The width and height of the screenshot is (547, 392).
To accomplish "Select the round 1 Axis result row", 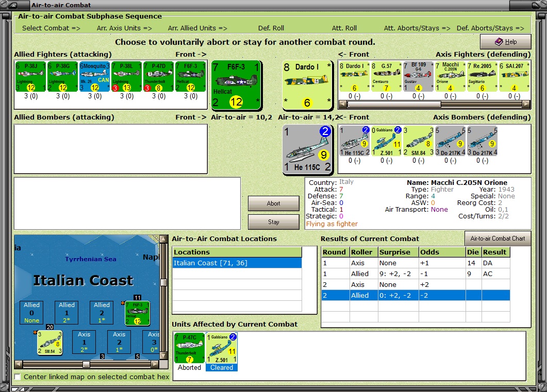I will coord(416,263).
